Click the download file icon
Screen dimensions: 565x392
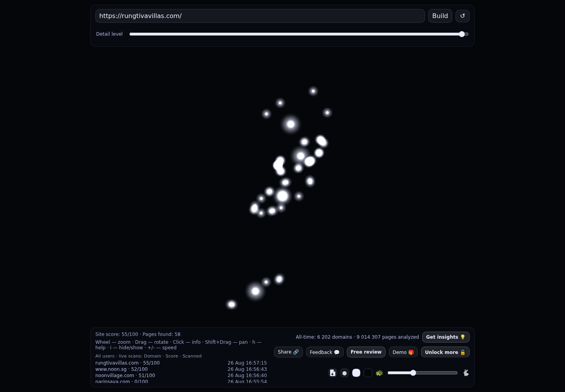click(x=333, y=373)
